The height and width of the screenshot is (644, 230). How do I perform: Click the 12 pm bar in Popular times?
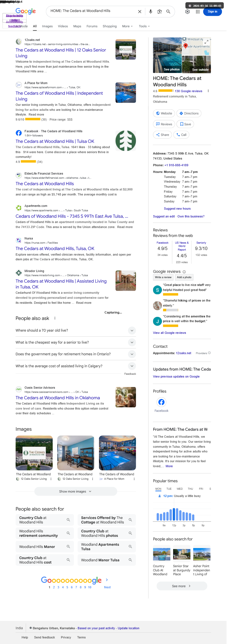pos(174,514)
